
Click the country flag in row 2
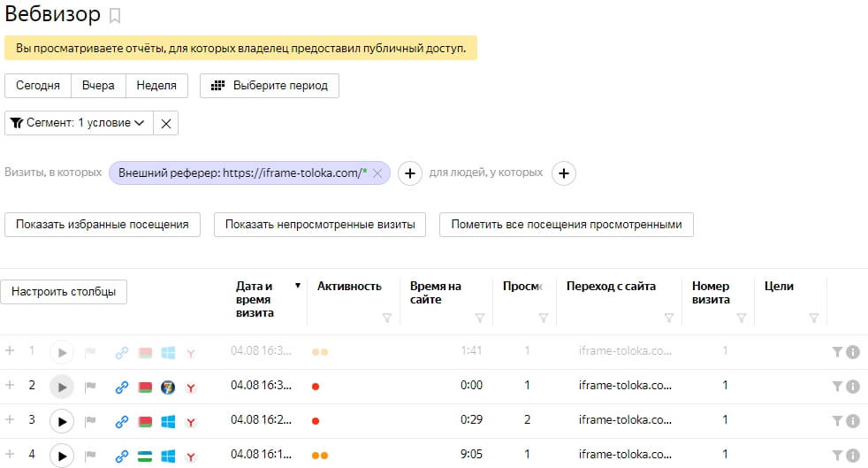click(x=145, y=387)
